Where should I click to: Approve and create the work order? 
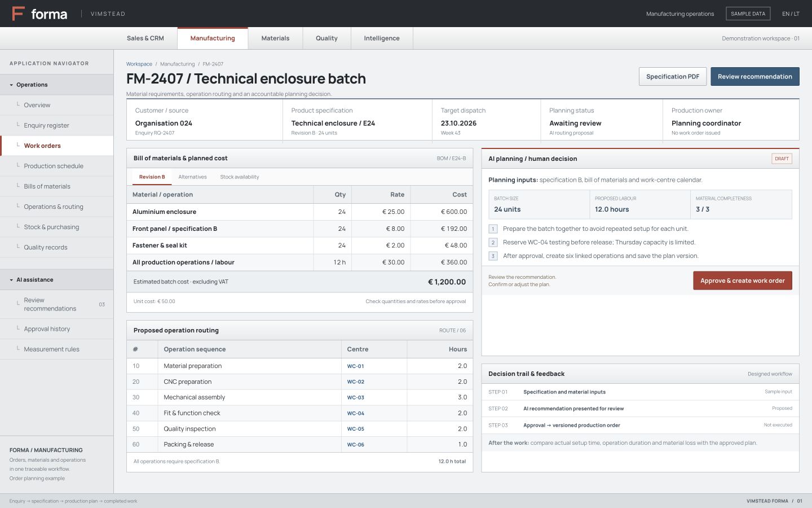tap(743, 281)
